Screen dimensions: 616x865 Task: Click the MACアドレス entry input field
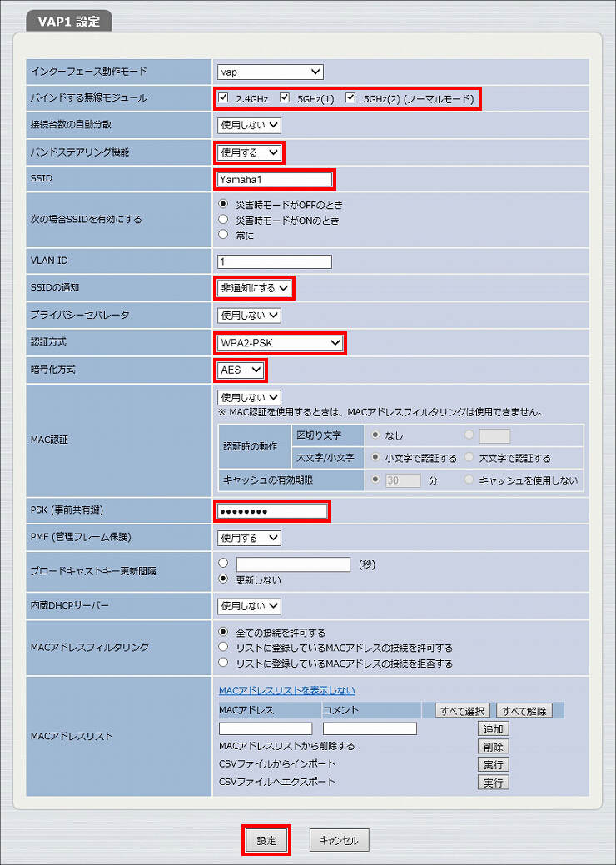pyautogui.click(x=266, y=728)
